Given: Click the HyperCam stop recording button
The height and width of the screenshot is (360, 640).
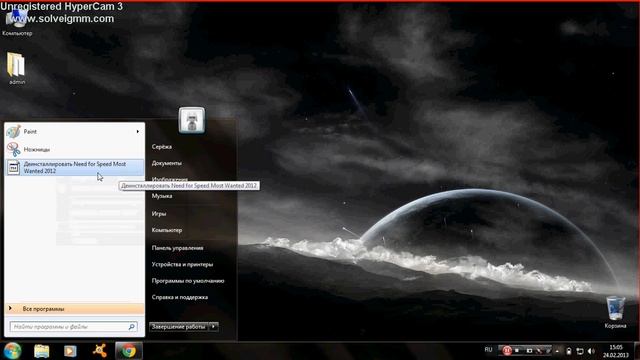Looking at the screenshot, I should click(517, 351).
